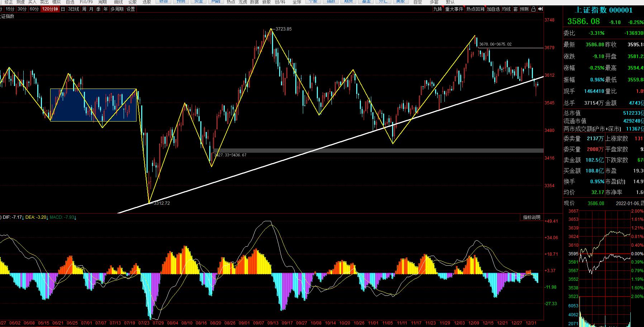
Task: Click the 09/13 date on the time axis
Action: click(x=273, y=323)
